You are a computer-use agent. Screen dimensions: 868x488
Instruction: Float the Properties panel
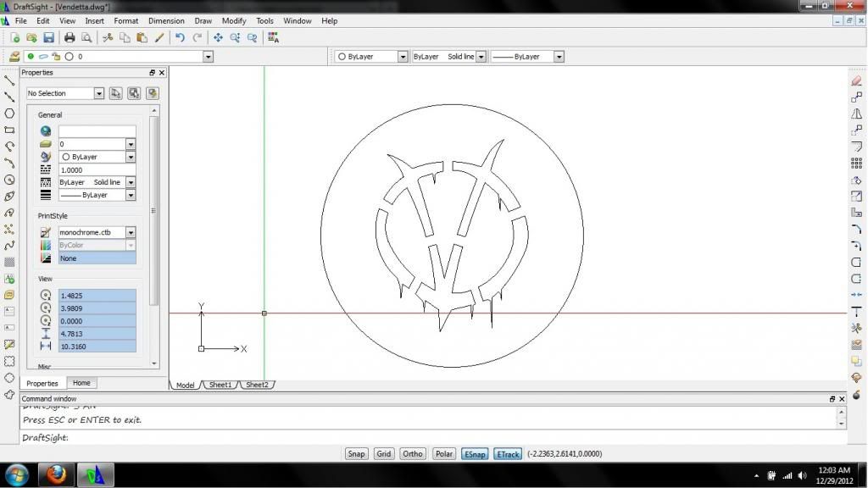pyautogui.click(x=153, y=73)
